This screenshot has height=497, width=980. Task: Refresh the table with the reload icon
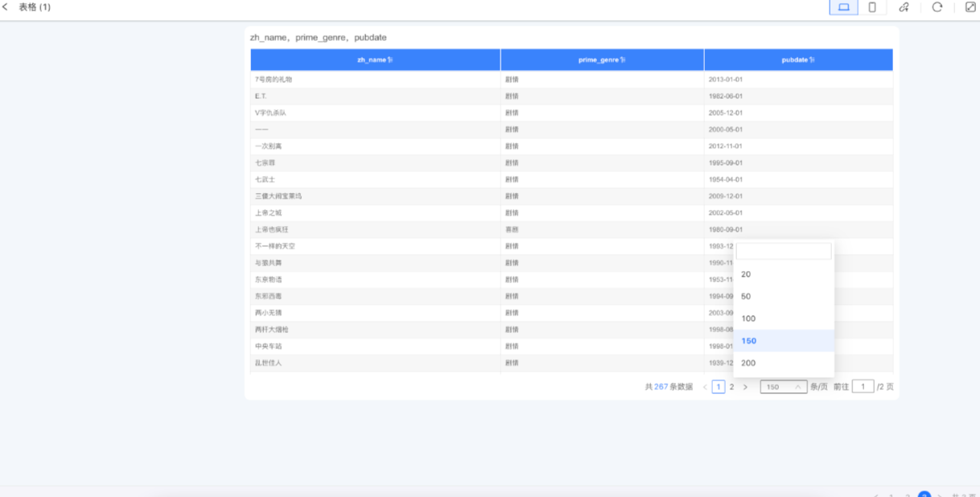coord(937,7)
